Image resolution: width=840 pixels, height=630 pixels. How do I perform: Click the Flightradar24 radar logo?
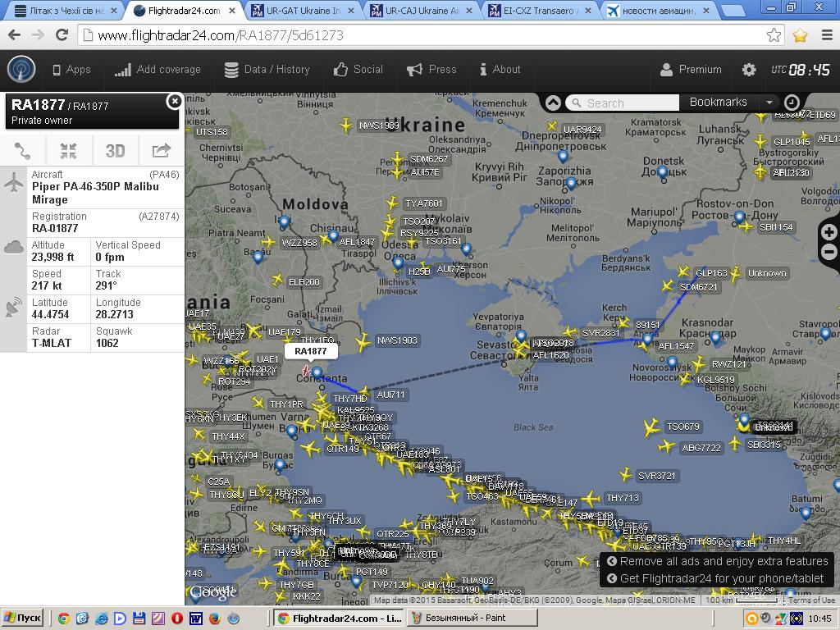point(21,70)
